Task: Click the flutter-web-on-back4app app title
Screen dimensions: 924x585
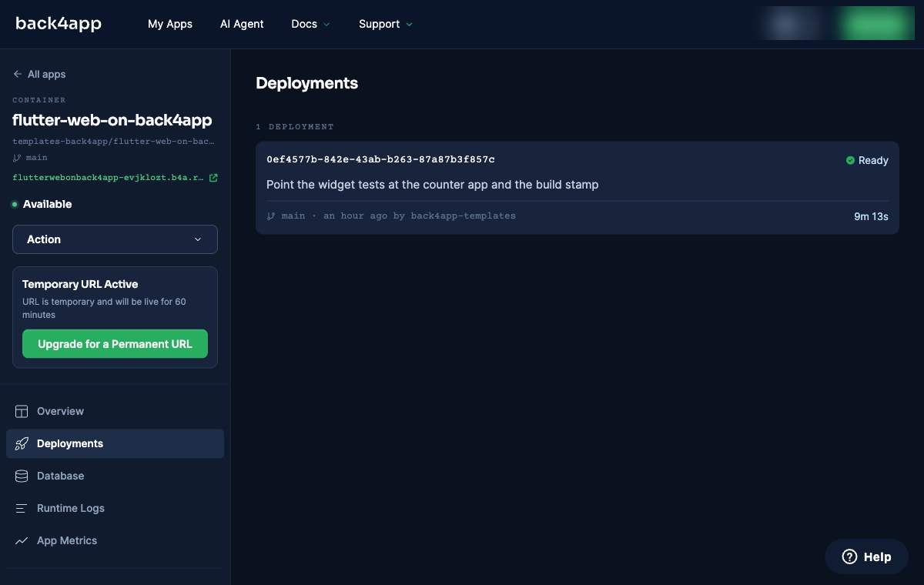Action: 112,120
